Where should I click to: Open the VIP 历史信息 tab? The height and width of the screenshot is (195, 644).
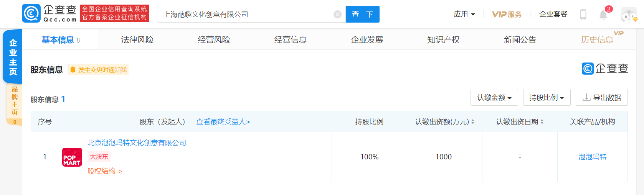pos(597,40)
